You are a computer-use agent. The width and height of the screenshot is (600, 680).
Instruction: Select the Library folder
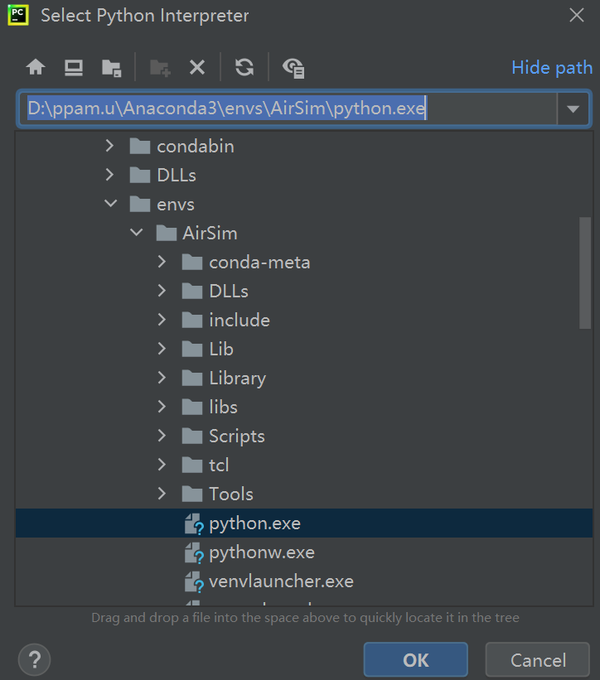pos(237,378)
